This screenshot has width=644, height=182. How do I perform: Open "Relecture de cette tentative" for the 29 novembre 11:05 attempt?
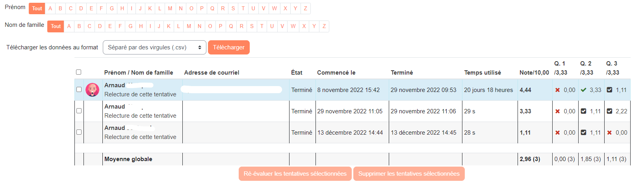pyautogui.click(x=140, y=116)
